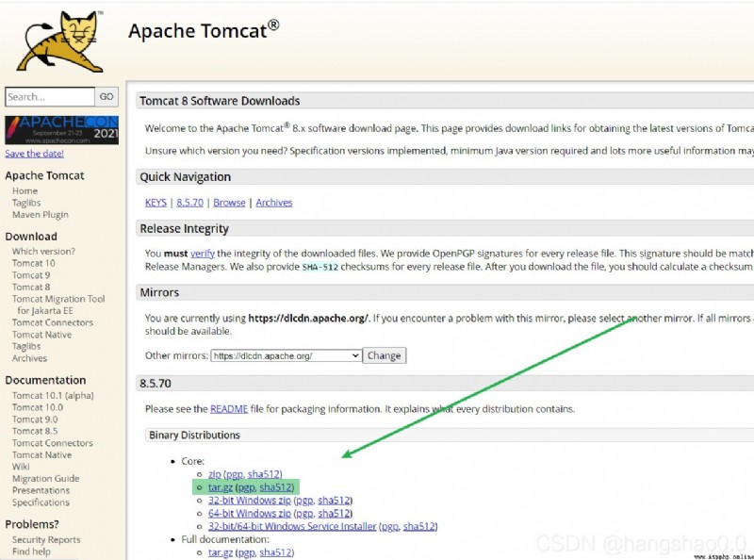Open the Which version? link
The image size is (754, 560).
tap(43, 251)
